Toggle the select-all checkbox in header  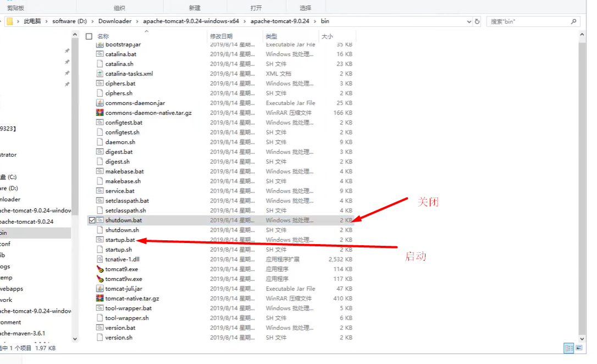click(89, 36)
